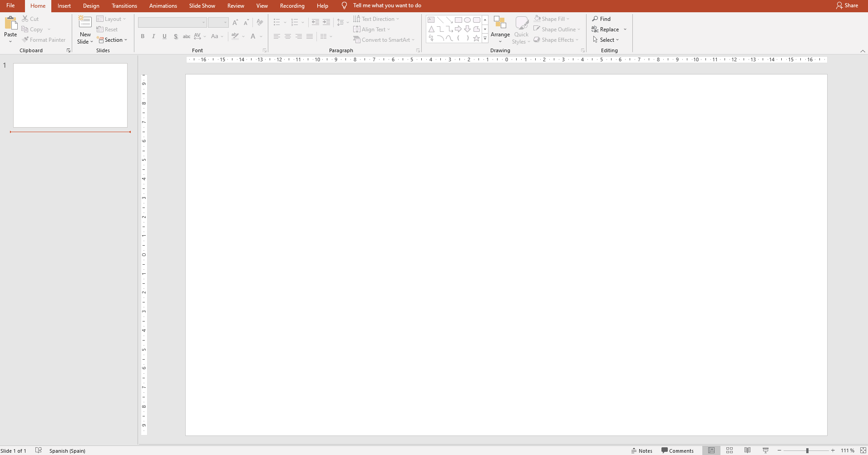Expand the Section dropdown
868x455 pixels.
coord(113,40)
